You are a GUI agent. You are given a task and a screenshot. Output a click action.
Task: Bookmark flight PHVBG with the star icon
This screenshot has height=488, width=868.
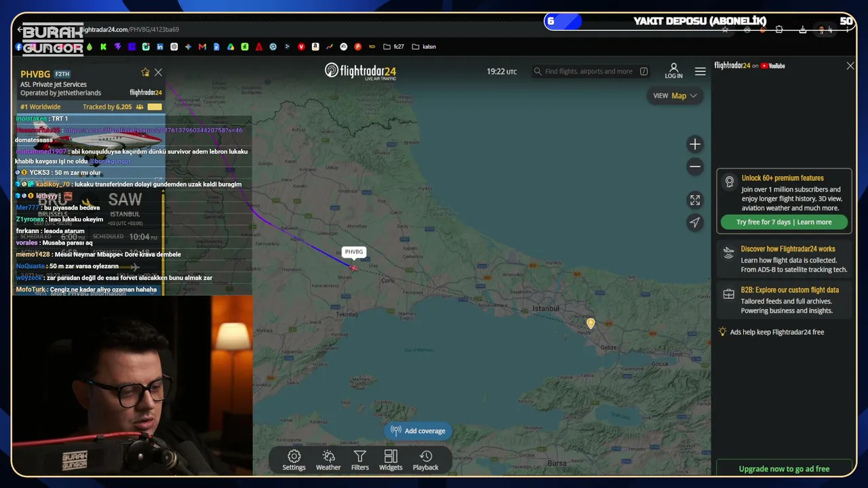tap(145, 73)
